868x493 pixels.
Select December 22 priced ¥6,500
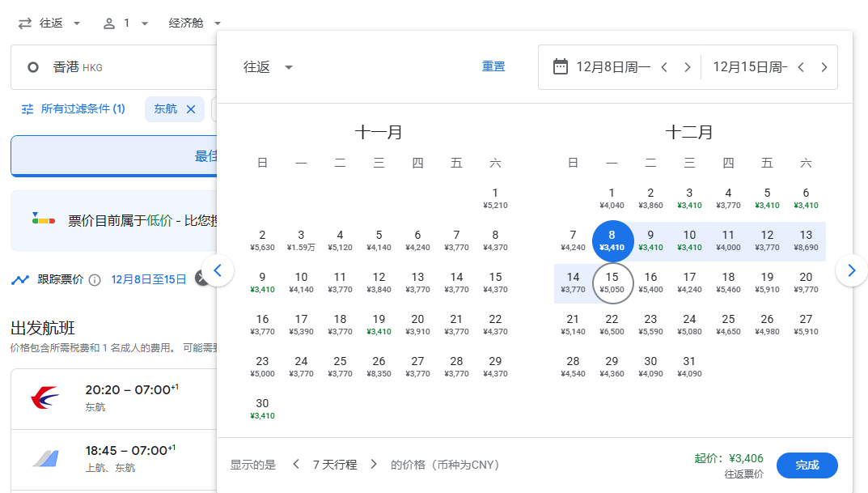612,325
